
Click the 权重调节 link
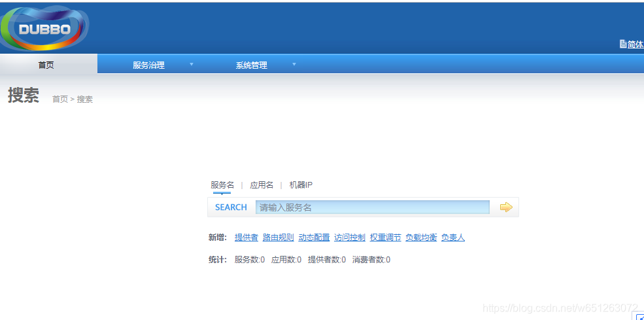pyautogui.click(x=386, y=238)
